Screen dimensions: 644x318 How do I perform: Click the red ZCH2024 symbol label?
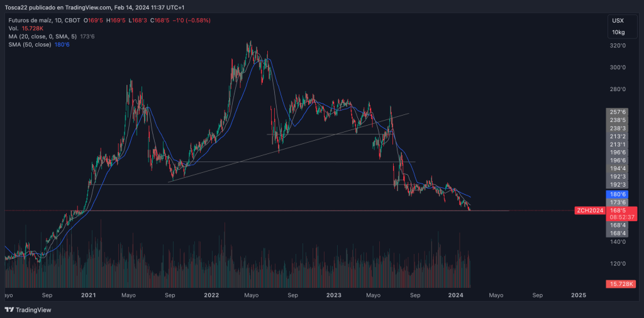click(589, 211)
